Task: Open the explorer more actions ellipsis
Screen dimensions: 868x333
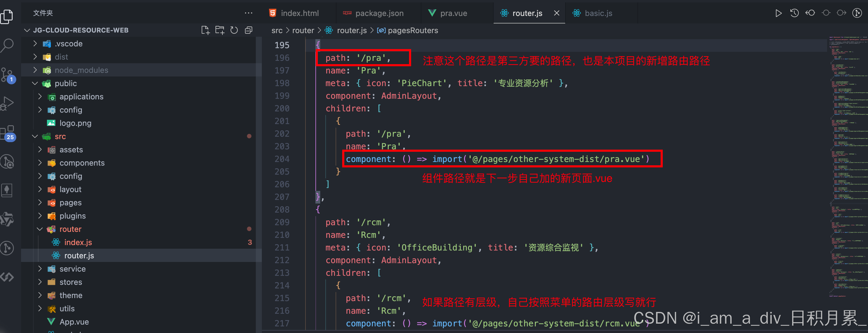Action: click(x=248, y=13)
